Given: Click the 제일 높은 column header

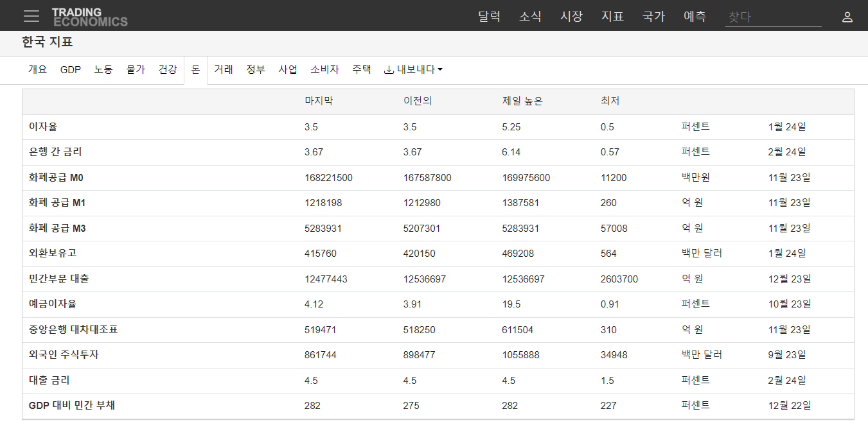Looking at the screenshot, I should click(522, 101).
